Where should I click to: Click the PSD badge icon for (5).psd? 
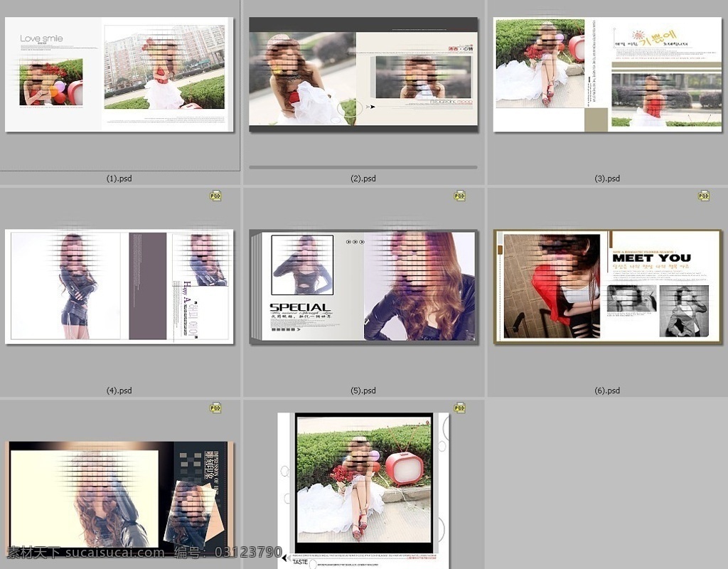tap(460, 196)
